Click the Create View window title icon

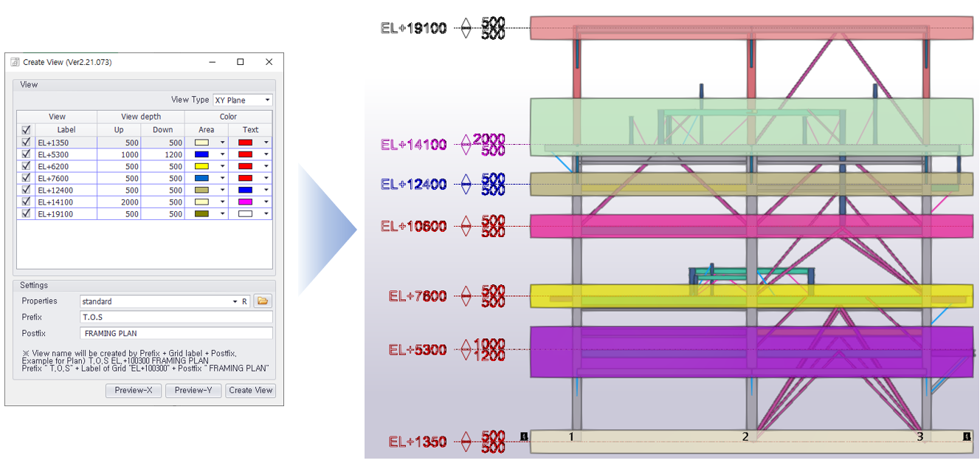click(15, 63)
